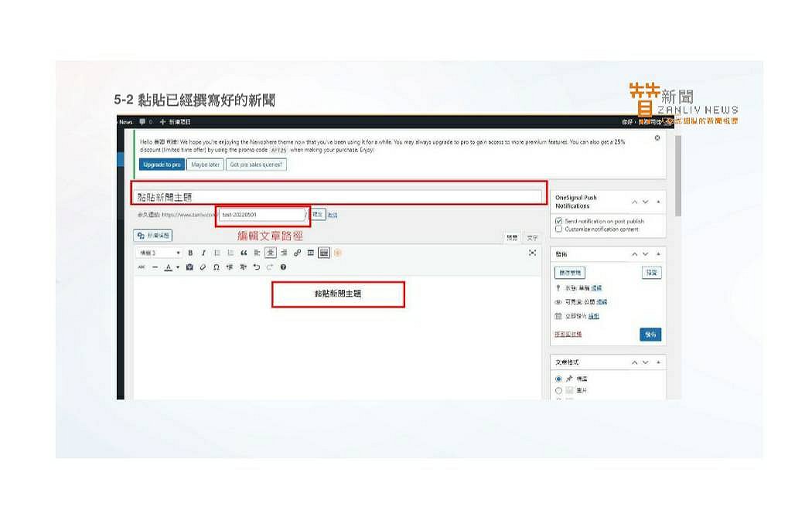The image size is (812, 513).
Task: Increase paragraph indent
Action: [x=243, y=267]
